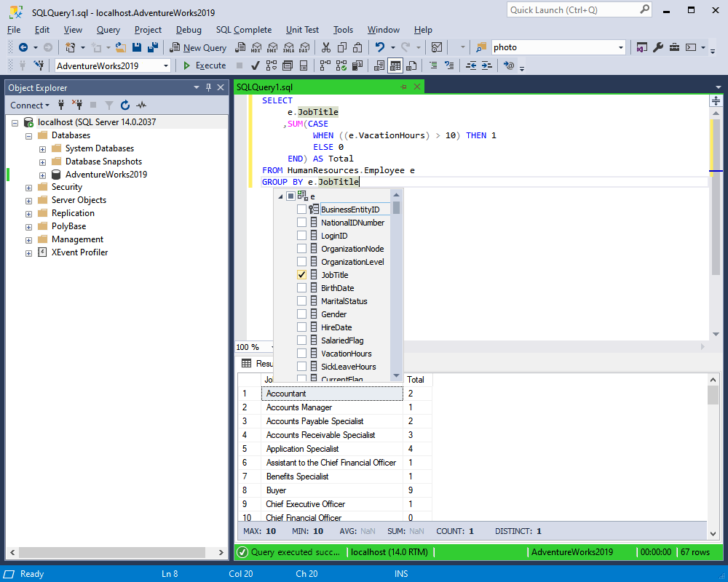
Task: Click inside the Quick Launch search box
Action: (x=575, y=9)
